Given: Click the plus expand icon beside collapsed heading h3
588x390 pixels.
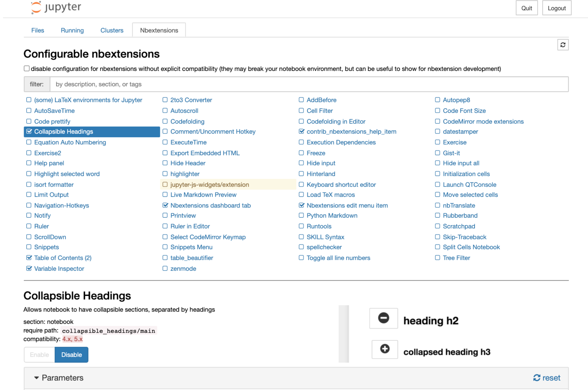Looking at the screenshot, I should click(385, 349).
